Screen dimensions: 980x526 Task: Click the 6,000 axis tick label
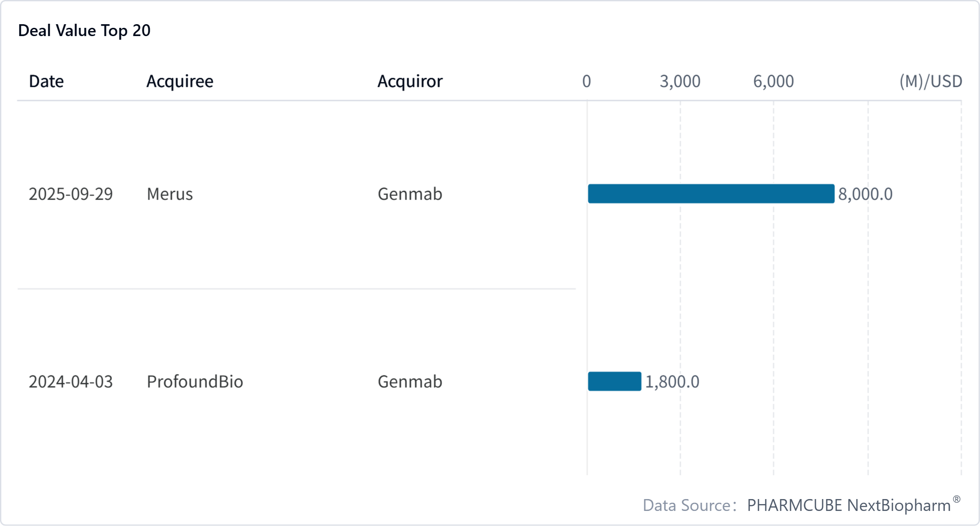[x=773, y=81]
